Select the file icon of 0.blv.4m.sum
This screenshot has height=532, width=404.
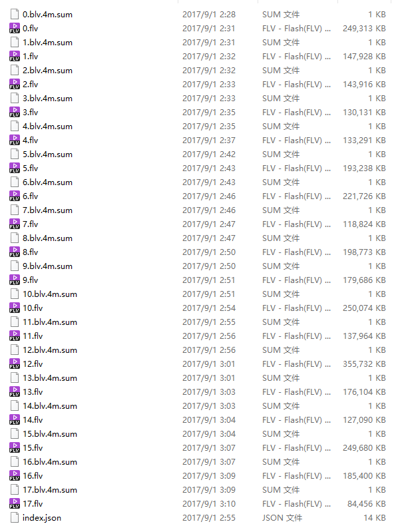(x=15, y=14)
